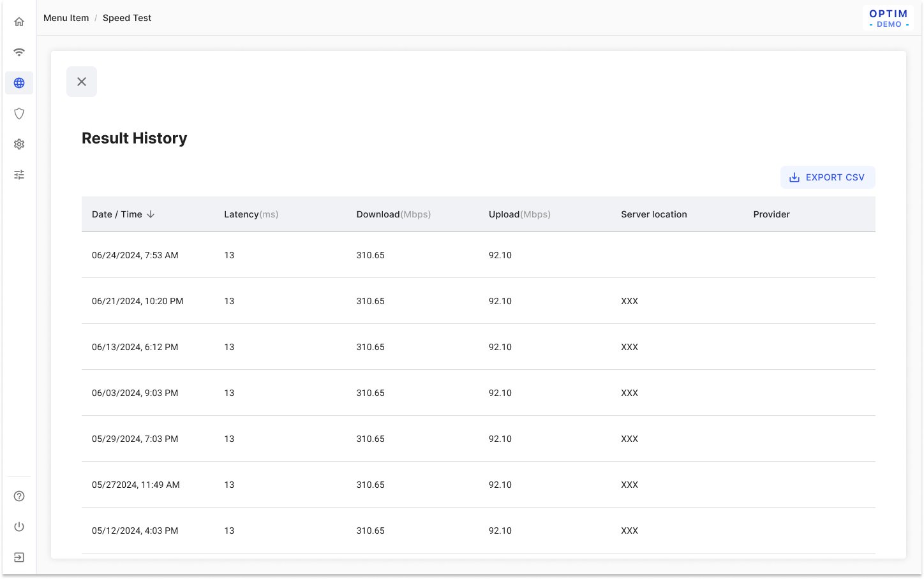Click the Download(Mbps) column header
Image resolution: width=924 pixels, height=579 pixels.
coord(394,214)
